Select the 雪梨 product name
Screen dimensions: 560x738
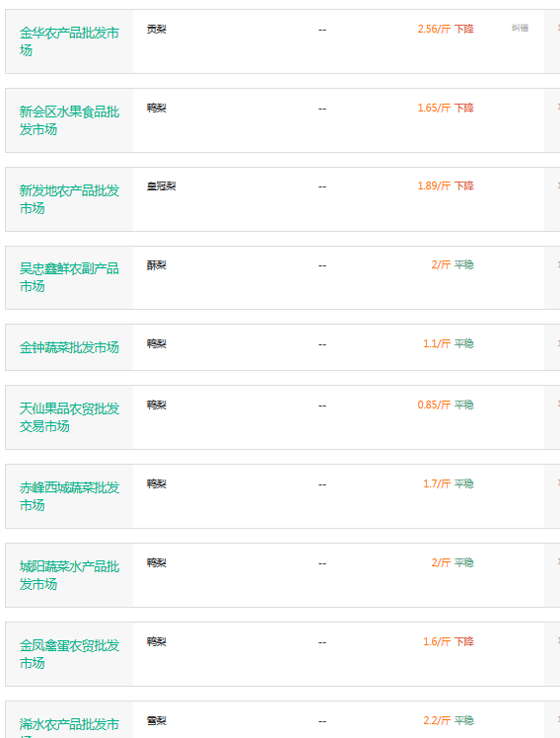click(x=156, y=720)
